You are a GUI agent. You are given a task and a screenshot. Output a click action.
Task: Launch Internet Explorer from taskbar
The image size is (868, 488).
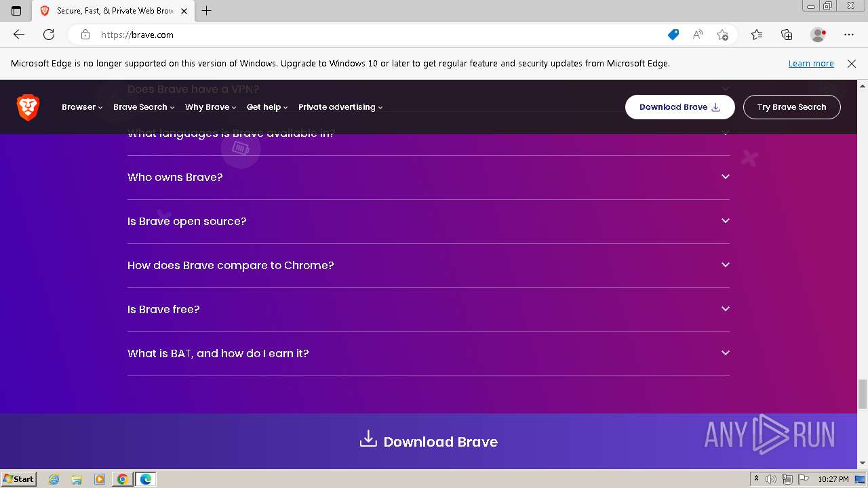[54, 479]
